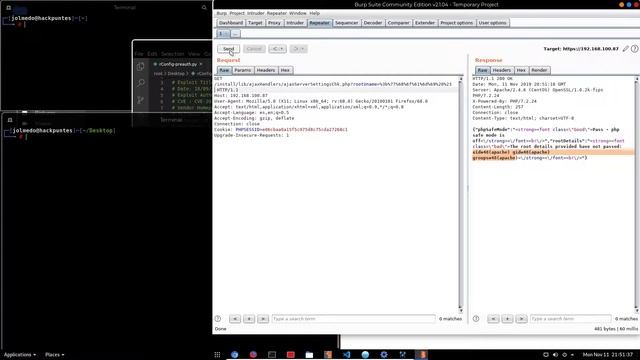Switch to the Sequencer tab
Screen dimensions: 640x360
coord(347,23)
